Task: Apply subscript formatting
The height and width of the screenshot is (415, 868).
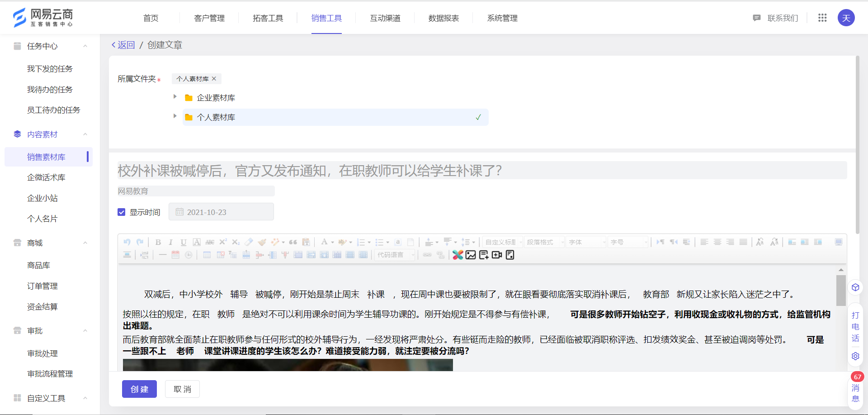Action: coord(236,242)
